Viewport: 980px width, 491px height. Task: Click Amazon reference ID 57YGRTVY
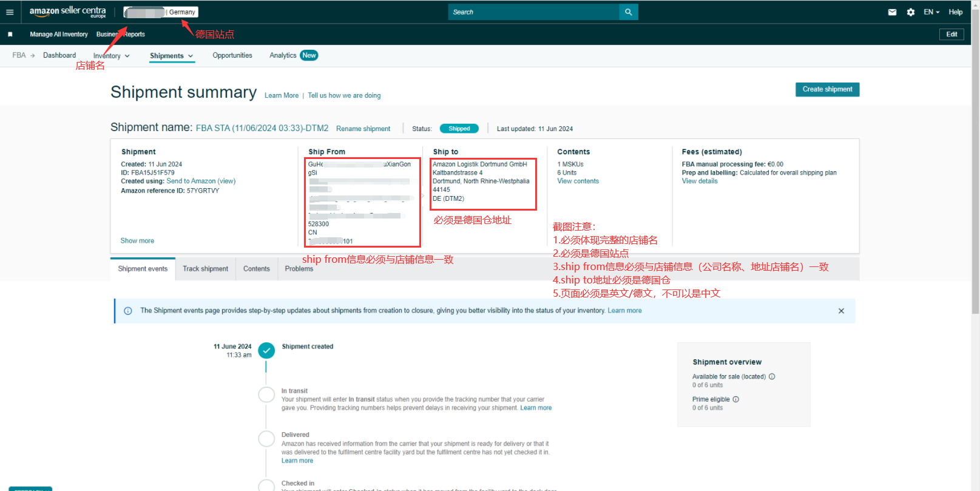(x=203, y=191)
